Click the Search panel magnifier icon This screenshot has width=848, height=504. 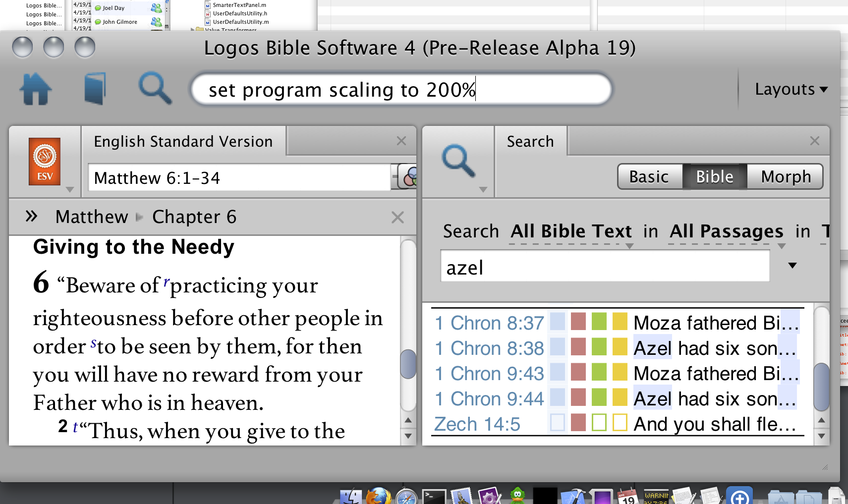pos(458,161)
